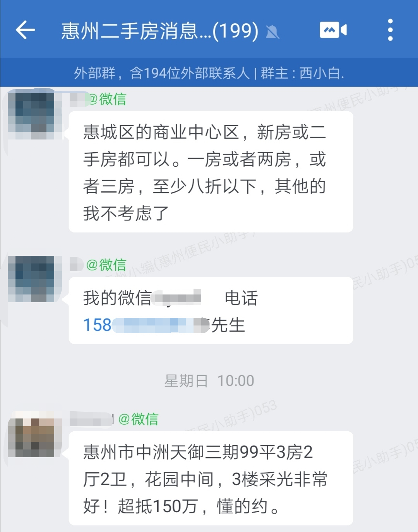Open the three-dot more options menu
The width and height of the screenshot is (418, 532).
[390, 30]
